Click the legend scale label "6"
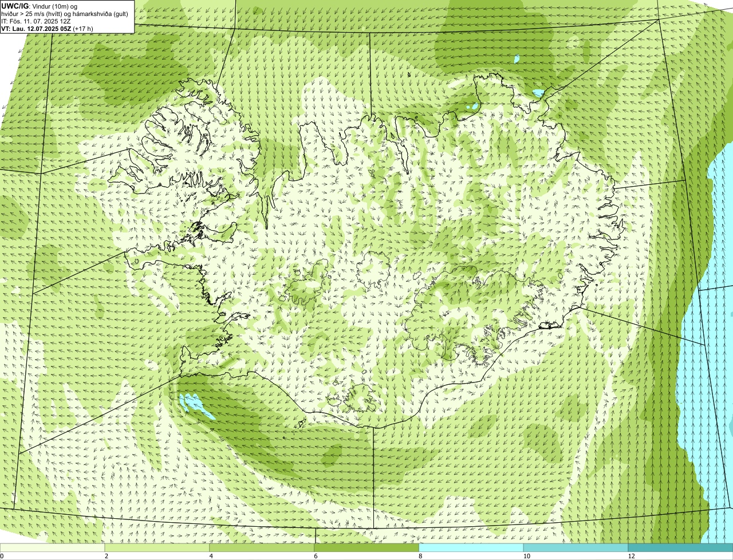Viewport: 733px width, 560px height. click(x=316, y=556)
